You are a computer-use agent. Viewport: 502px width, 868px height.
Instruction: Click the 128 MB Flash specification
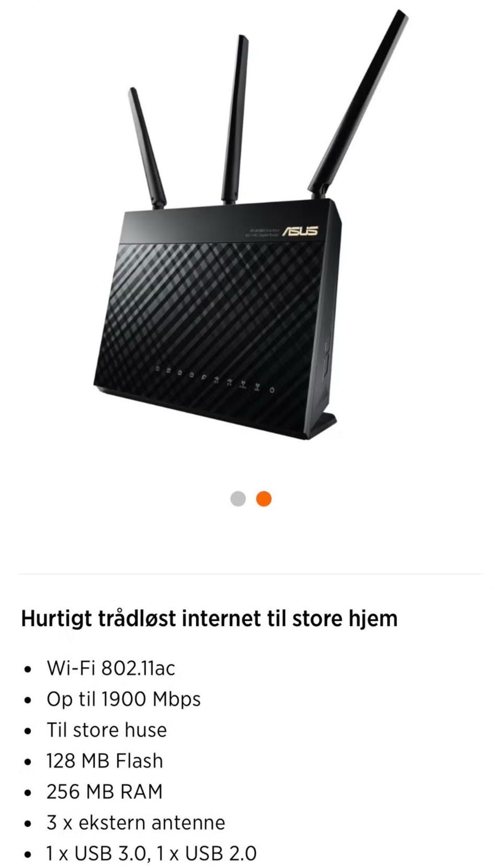point(105,760)
